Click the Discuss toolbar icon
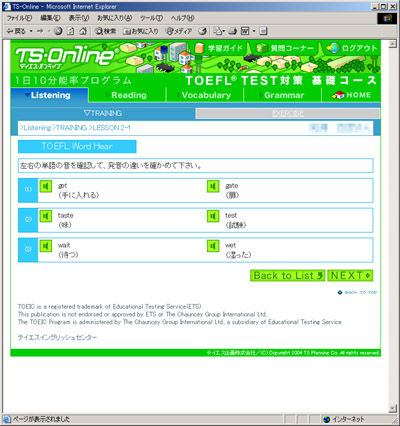The image size is (400, 426). pos(263,31)
